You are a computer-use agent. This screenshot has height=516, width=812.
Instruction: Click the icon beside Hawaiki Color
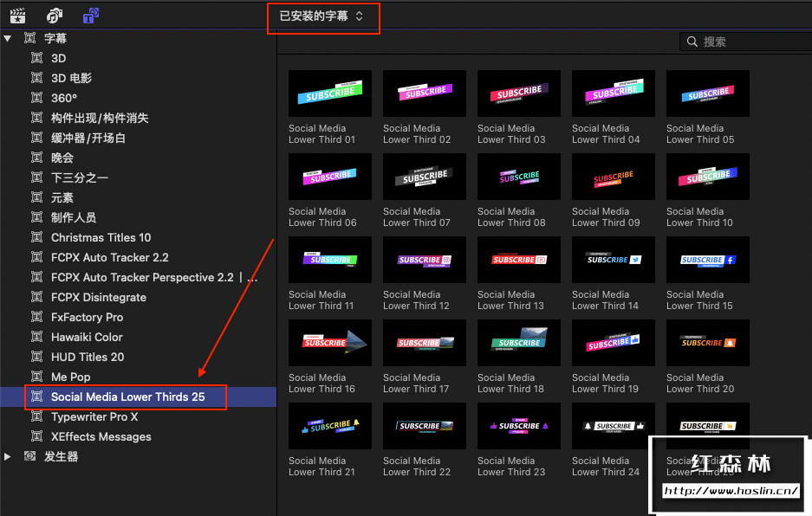click(x=36, y=337)
